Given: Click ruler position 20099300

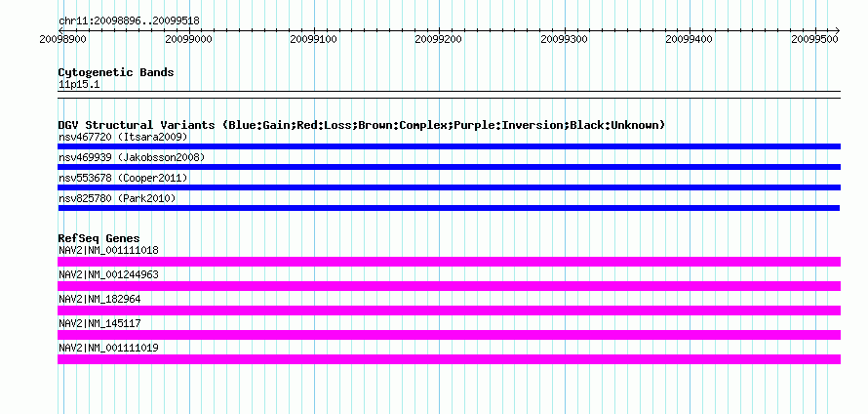Looking at the screenshot, I should coord(564,39).
